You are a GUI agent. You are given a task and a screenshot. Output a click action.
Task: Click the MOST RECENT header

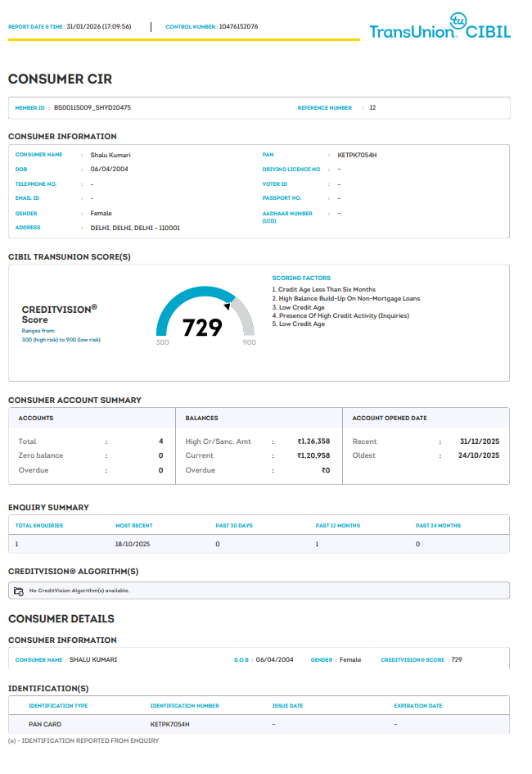pyautogui.click(x=133, y=526)
